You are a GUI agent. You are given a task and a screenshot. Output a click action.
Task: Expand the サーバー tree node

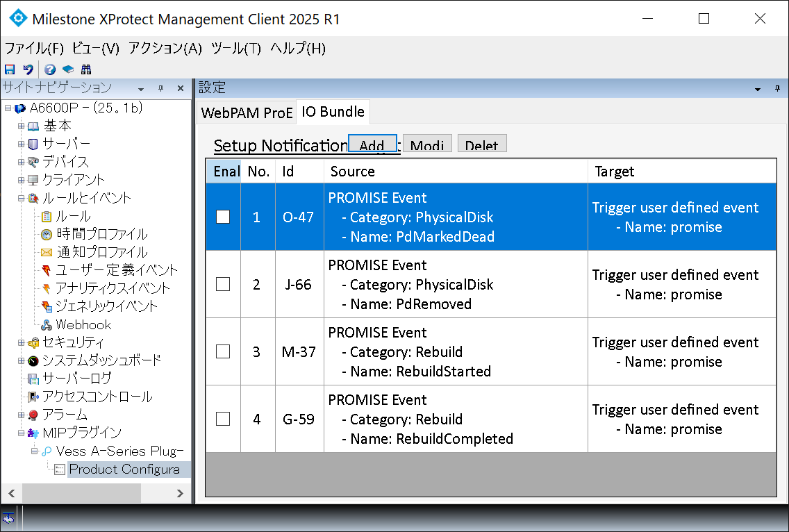pos(21,144)
